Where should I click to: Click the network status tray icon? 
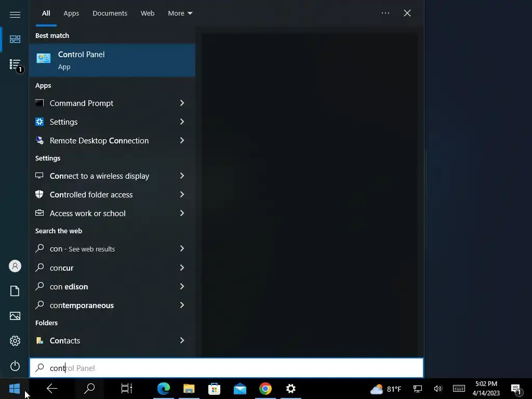(418, 389)
